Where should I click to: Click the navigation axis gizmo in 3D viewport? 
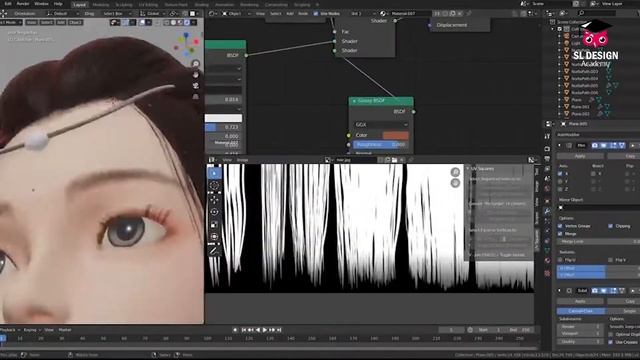[x=186, y=44]
